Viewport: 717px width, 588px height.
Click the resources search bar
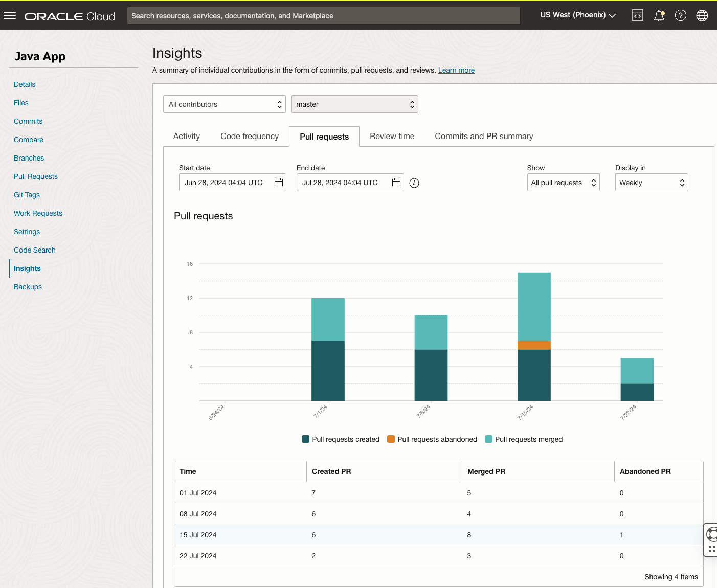pyautogui.click(x=323, y=15)
